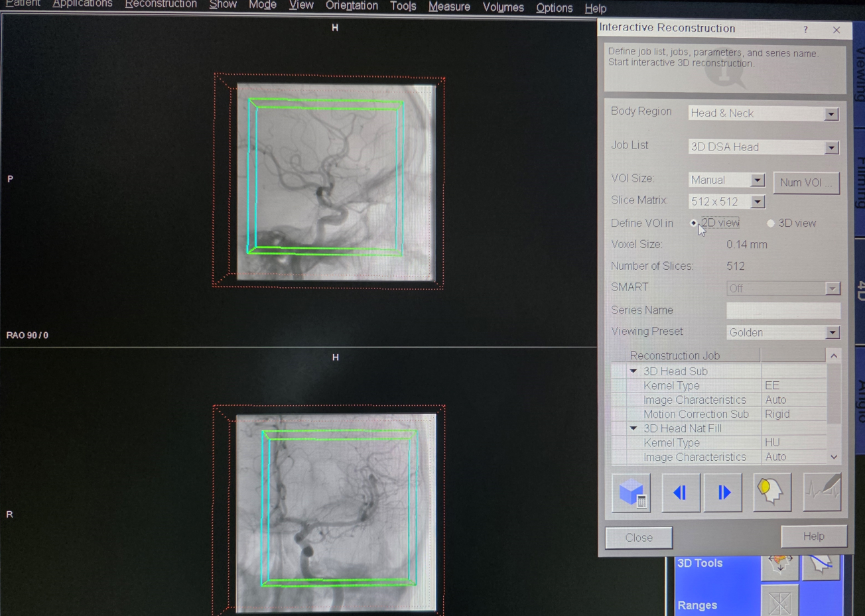The height and width of the screenshot is (616, 865).
Task: Click the Num VOI button
Action: [806, 182]
